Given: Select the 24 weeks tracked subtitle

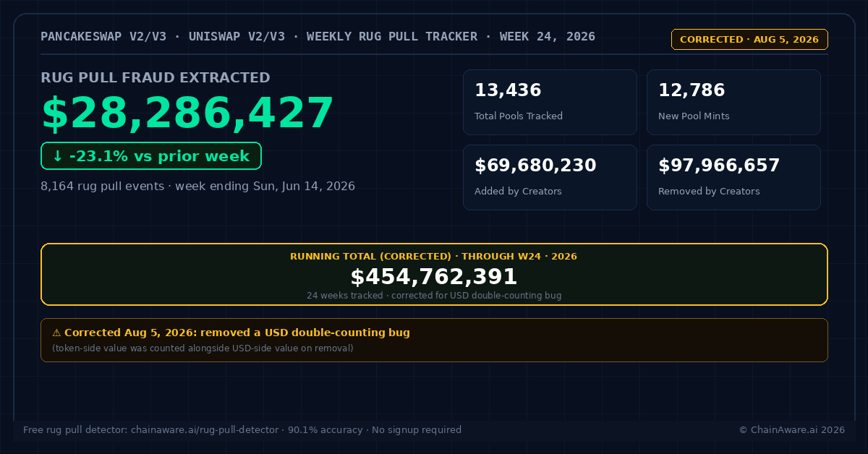Looking at the screenshot, I should [434, 296].
